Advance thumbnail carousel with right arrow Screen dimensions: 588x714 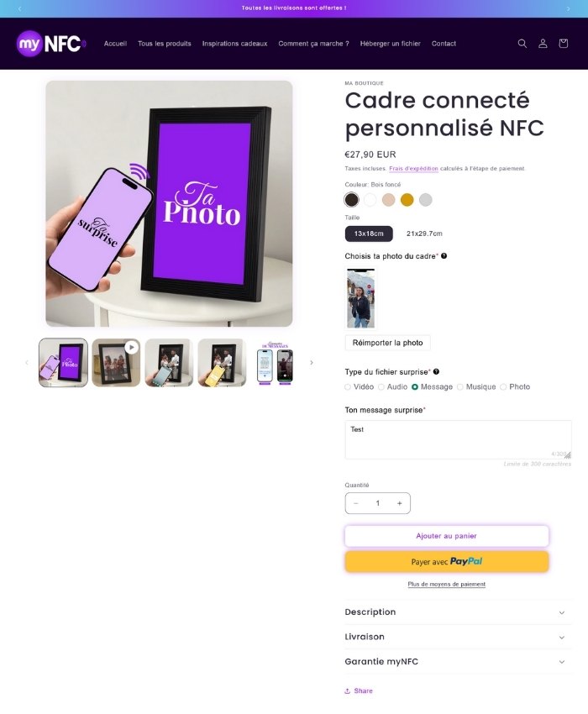(x=312, y=363)
